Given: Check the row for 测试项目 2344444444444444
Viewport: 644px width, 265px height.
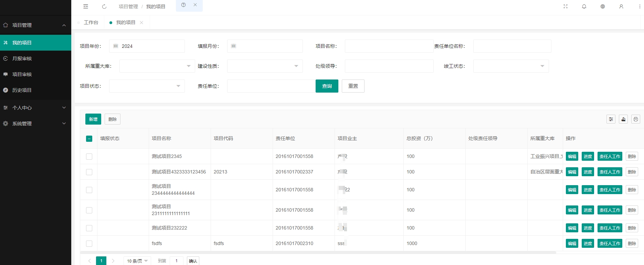Looking at the screenshot, I should coord(89,190).
